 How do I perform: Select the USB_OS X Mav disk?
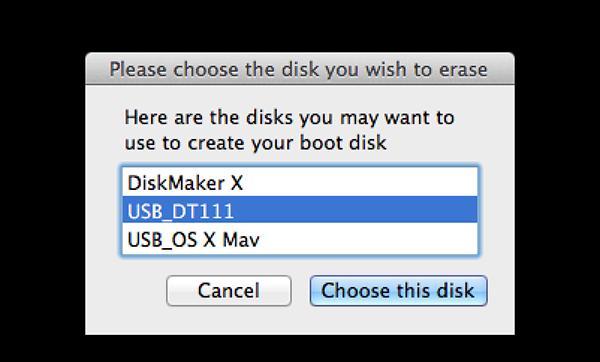click(300, 239)
